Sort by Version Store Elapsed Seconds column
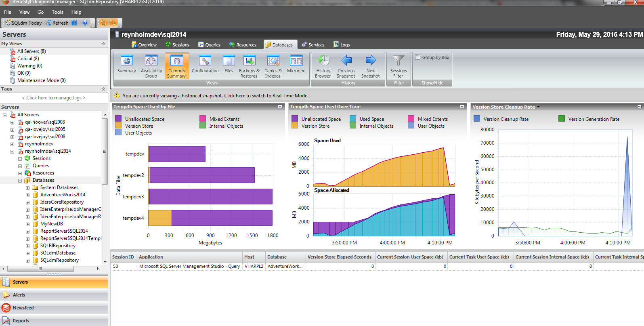 coord(340,257)
